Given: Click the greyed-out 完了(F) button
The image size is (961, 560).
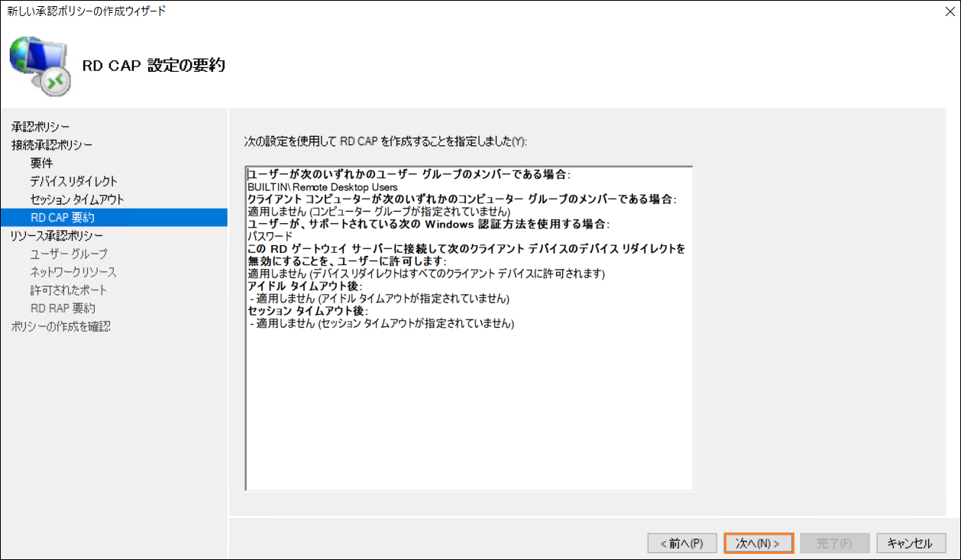Looking at the screenshot, I should tap(835, 543).
